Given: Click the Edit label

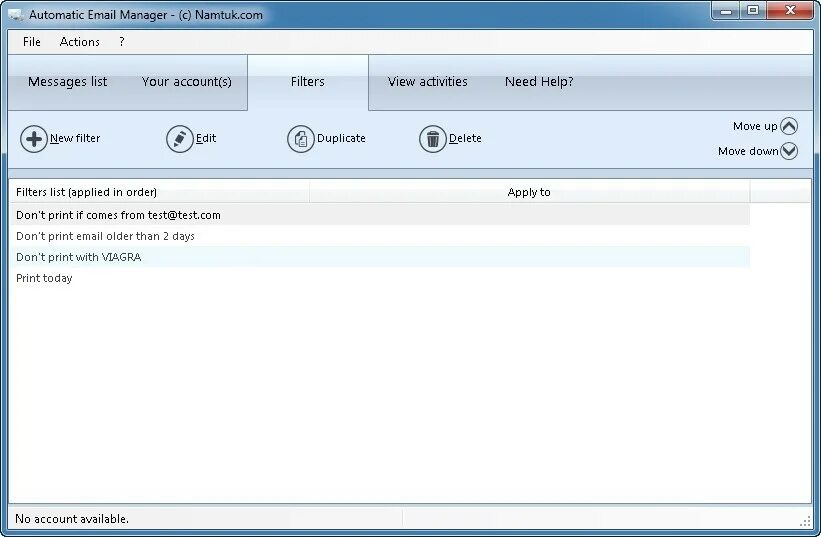Looking at the screenshot, I should click(206, 138).
